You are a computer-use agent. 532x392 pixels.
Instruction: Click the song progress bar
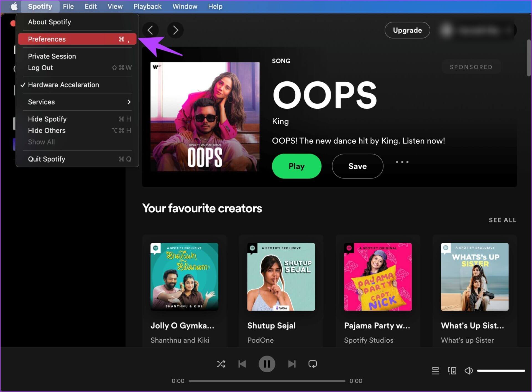click(x=267, y=381)
